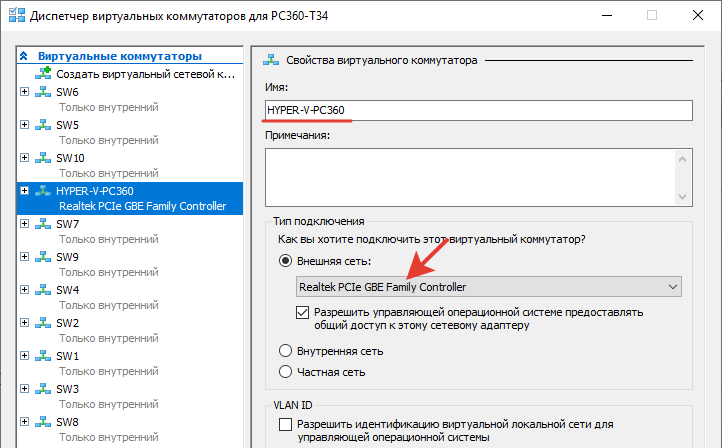The width and height of the screenshot is (722, 448).
Task: Click the SW6 virtual switch icon
Action: coord(42,92)
